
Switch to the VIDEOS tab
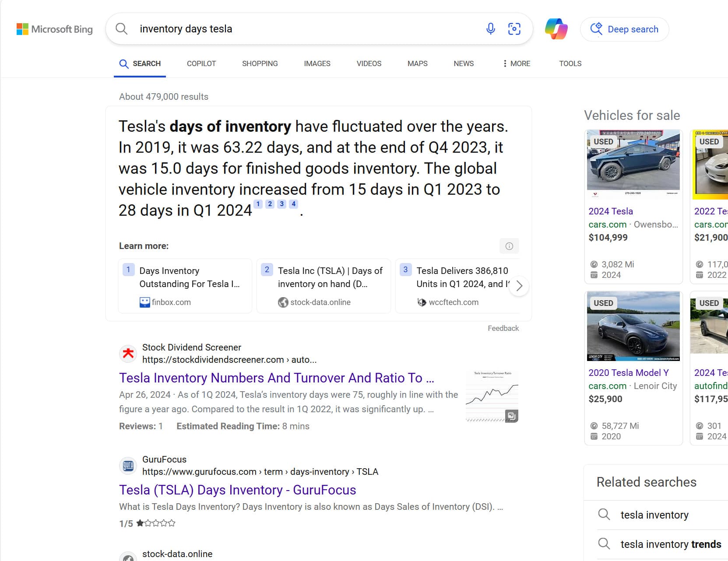coord(369,64)
